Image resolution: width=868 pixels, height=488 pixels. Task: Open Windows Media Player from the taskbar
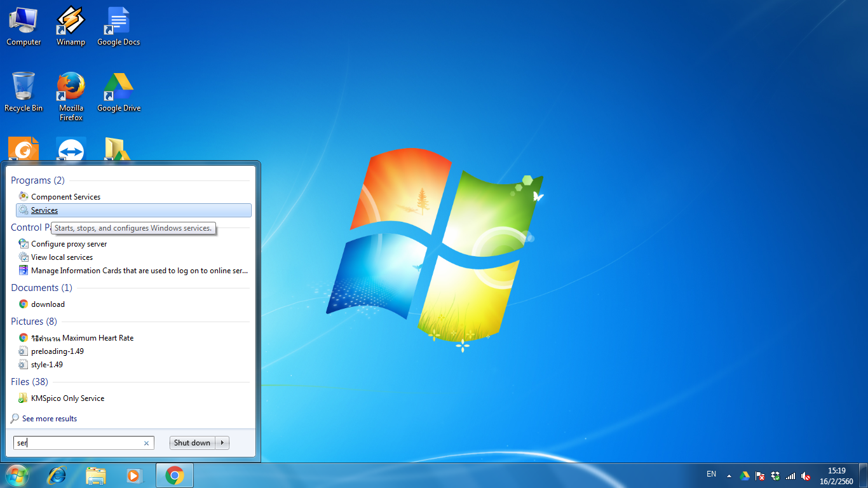tap(134, 475)
